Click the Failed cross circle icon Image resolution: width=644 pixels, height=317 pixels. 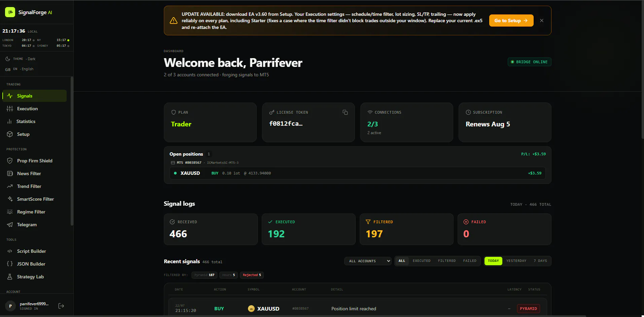point(466,222)
